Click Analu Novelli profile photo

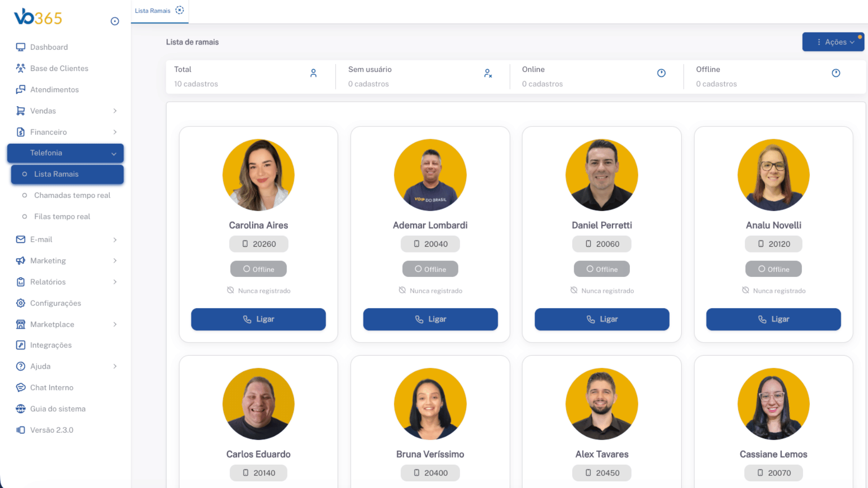[x=774, y=175]
